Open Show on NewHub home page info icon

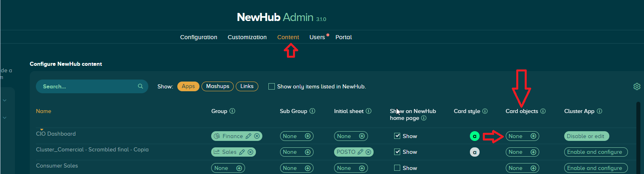pos(424,118)
